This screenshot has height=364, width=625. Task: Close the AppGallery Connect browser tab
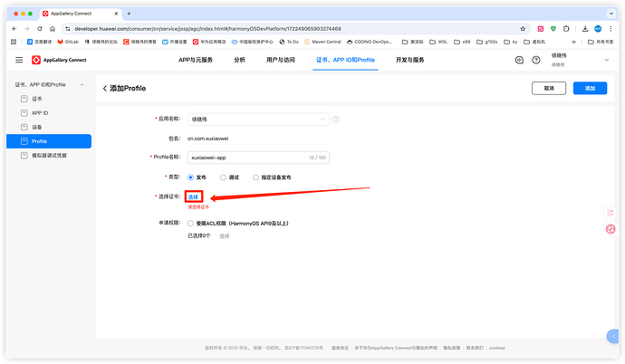click(x=116, y=14)
